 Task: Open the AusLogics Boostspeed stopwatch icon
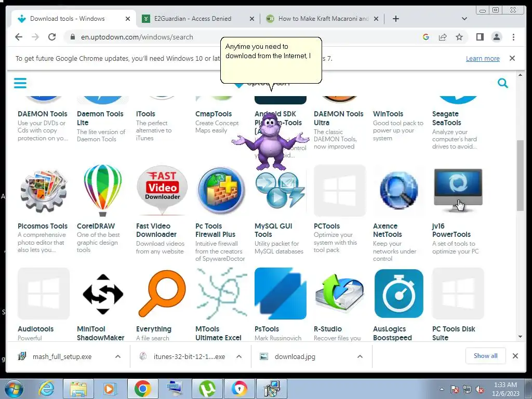click(398, 294)
